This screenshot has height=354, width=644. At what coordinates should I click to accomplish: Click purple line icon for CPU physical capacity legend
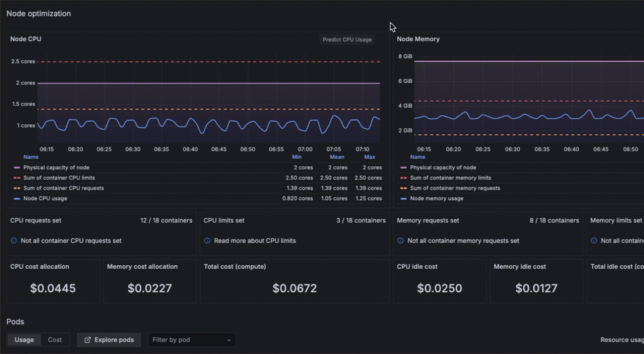(x=17, y=168)
